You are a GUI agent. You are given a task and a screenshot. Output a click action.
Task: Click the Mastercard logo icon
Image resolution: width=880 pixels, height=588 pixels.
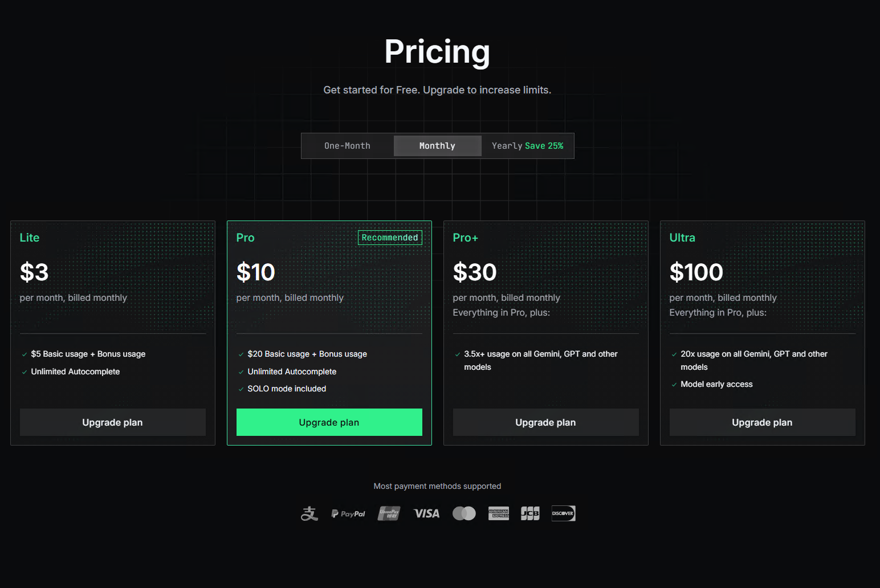464,513
